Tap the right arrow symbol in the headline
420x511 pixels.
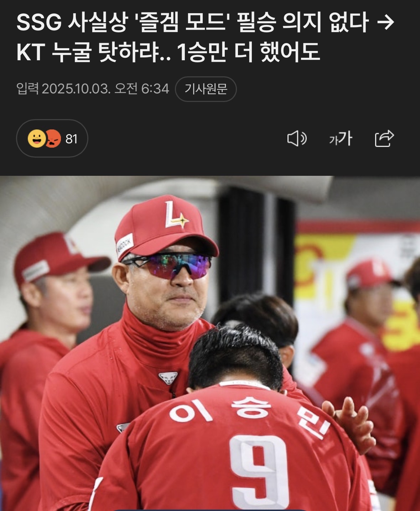[x=385, y=23]
